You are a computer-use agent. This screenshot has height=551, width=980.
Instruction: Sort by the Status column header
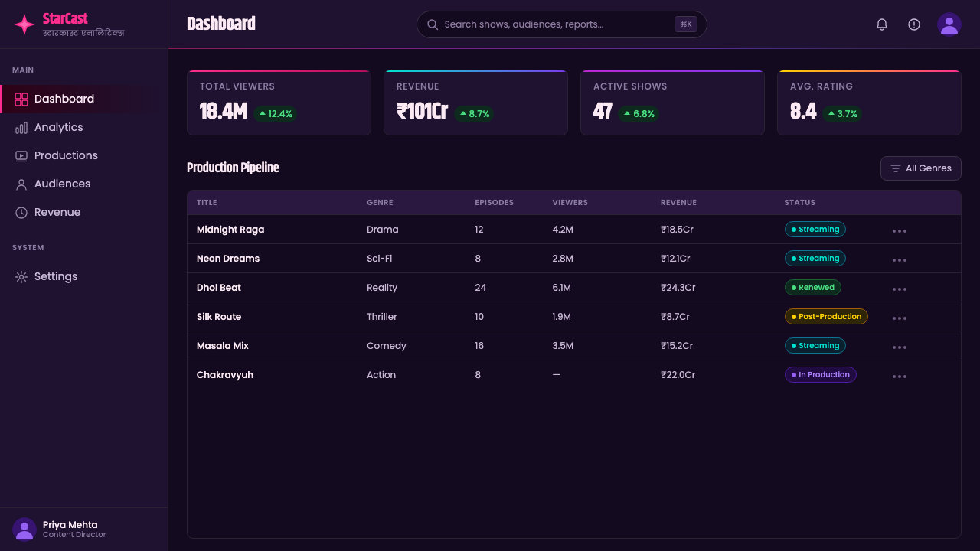coord(799,203)
